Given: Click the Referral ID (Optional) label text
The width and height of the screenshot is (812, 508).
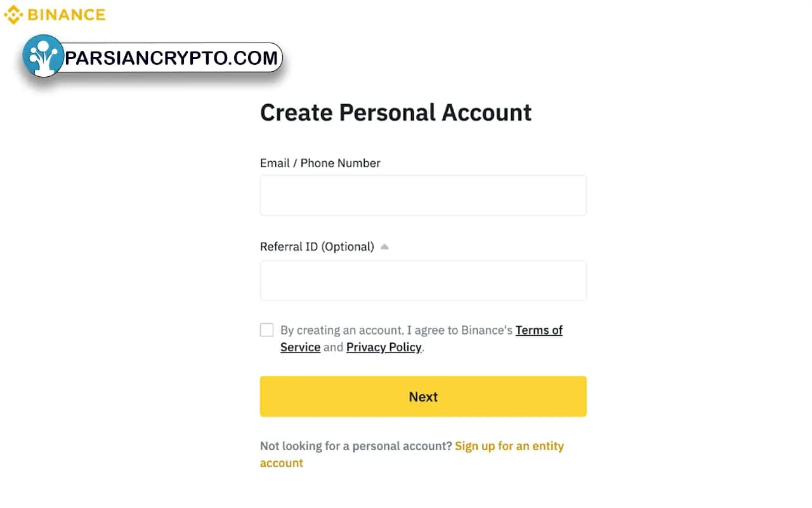Looking at the screenshot, I should (x=317, y=246).
